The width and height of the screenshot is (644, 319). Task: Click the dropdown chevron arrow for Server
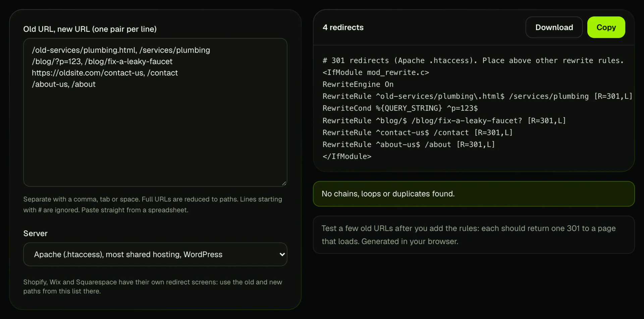point(282,255)
